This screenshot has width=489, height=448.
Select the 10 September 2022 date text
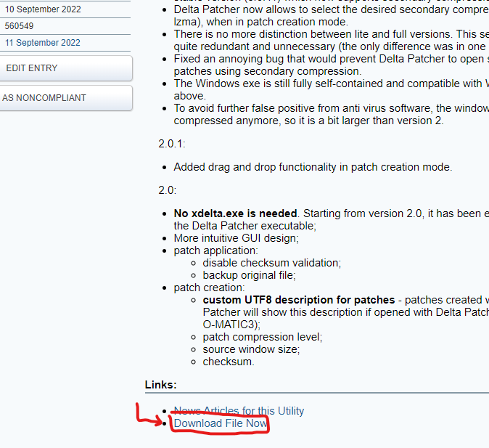[x=43, y=9]
